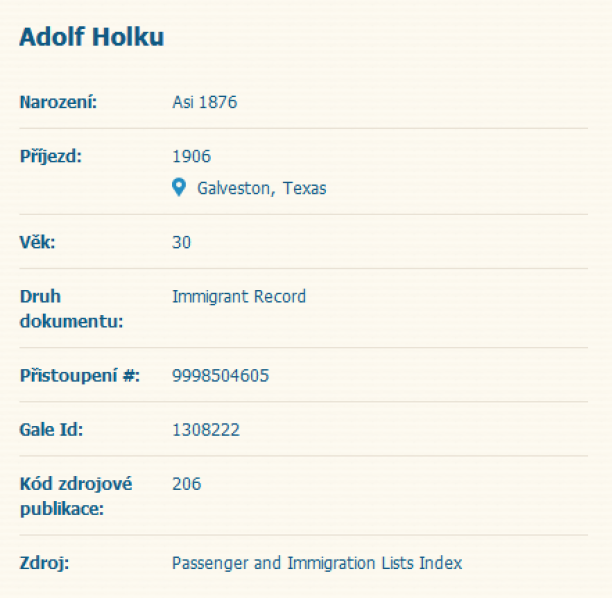
Task: Click the Příjezd label
Action: click(x=51, y=156)
